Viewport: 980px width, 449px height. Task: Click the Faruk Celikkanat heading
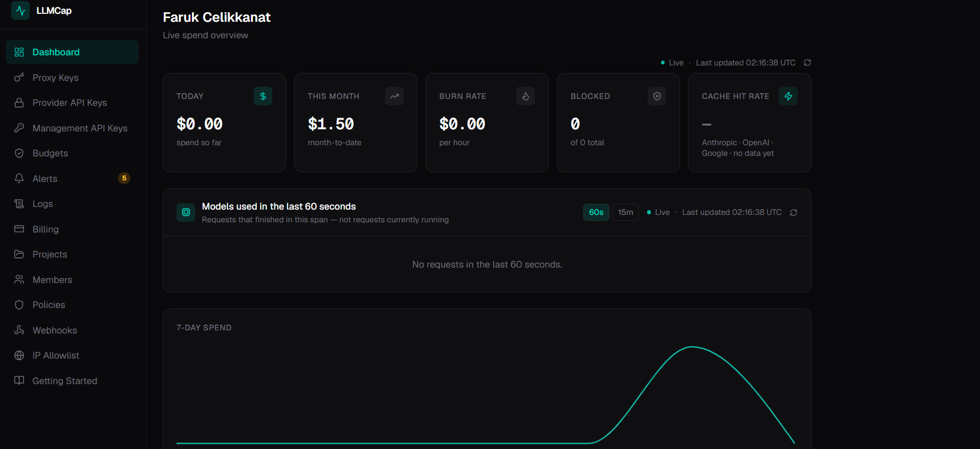point(216,18)
